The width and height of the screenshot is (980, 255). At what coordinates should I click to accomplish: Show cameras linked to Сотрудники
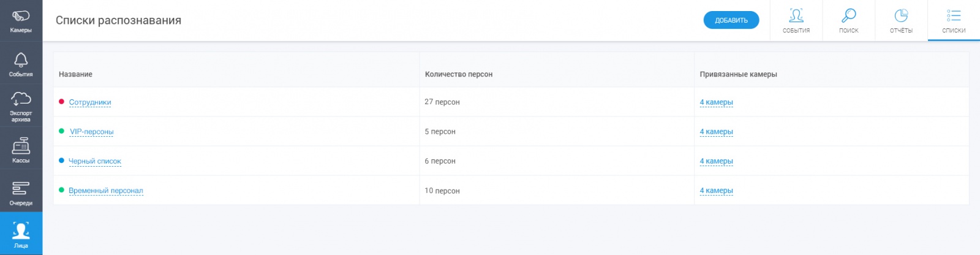(x=716, y=102)
